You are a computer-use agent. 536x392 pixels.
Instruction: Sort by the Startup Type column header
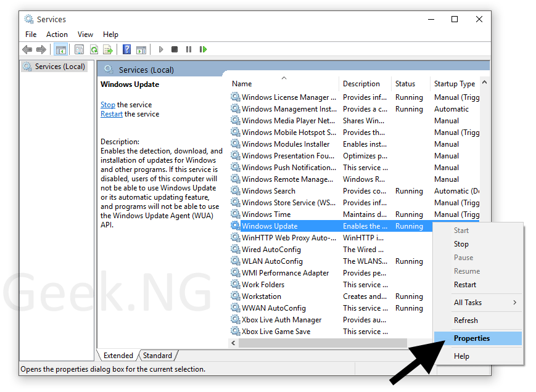tap(455, 84)
